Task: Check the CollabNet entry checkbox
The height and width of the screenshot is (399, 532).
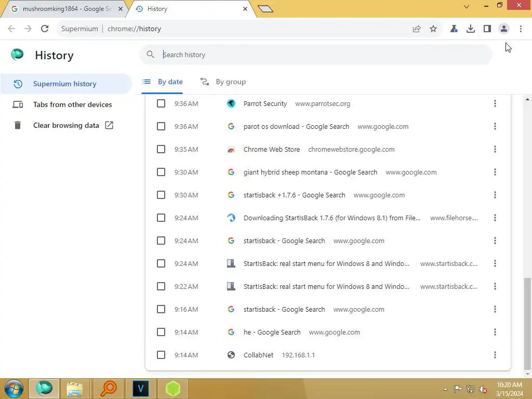Action: point(161,355)
